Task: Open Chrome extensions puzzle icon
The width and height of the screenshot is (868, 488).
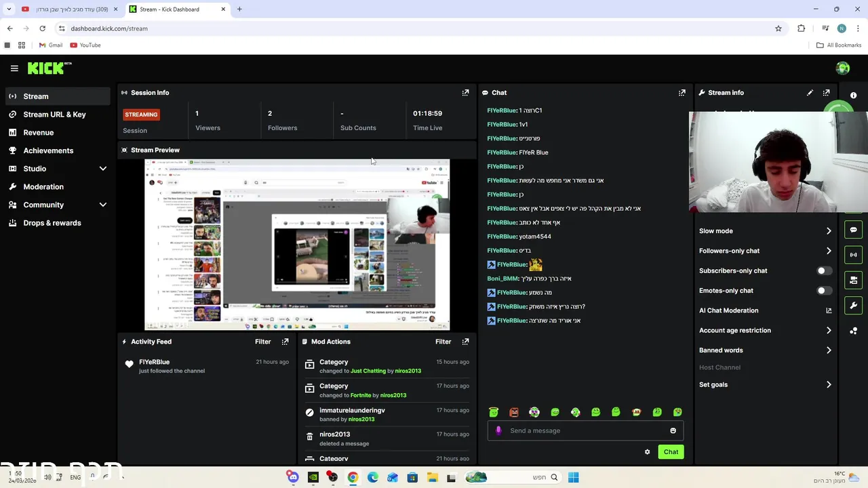Action: pyautogui.click(x=801, y=28)
